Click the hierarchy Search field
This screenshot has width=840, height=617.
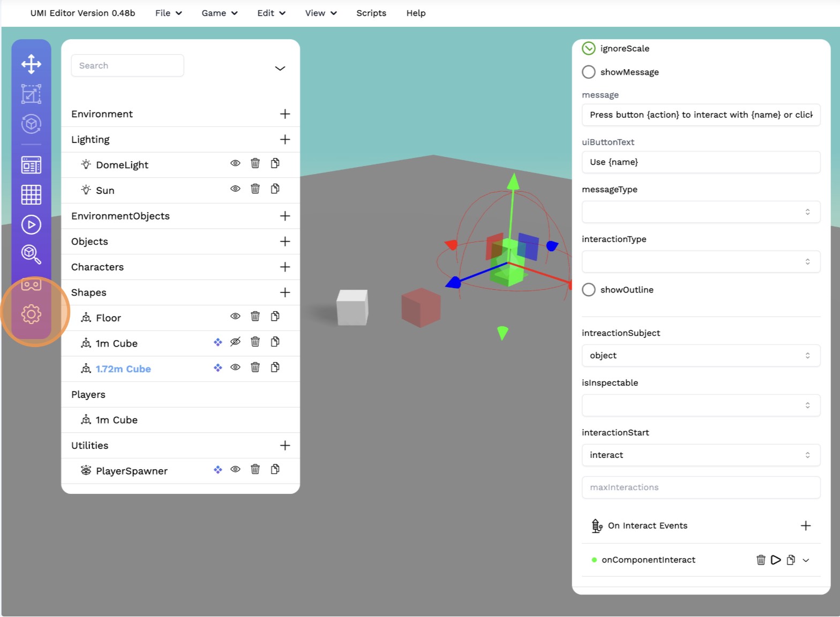tap(127, 66)
